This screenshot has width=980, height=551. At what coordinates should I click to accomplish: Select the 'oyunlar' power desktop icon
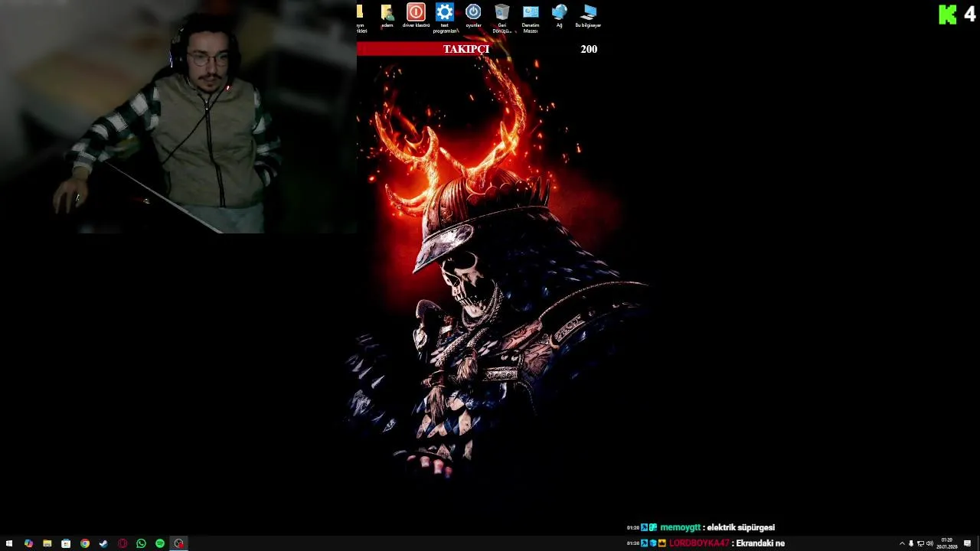pos(473,16)
